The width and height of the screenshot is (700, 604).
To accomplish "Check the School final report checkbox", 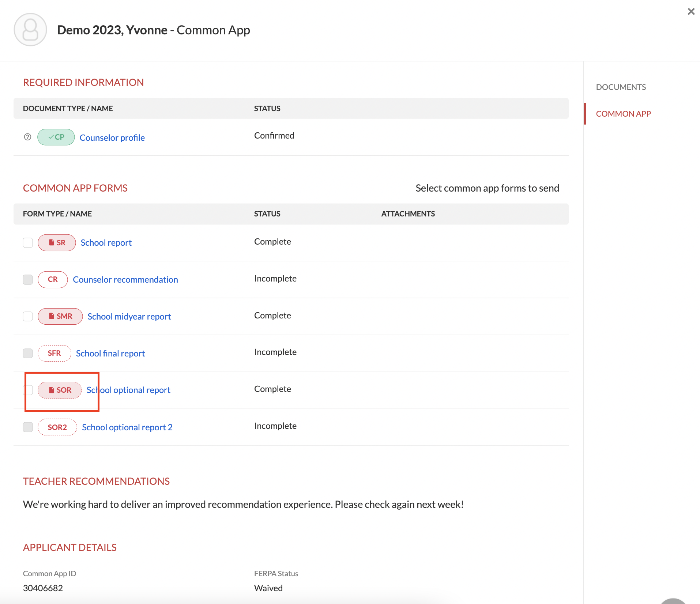I will 28,353.
